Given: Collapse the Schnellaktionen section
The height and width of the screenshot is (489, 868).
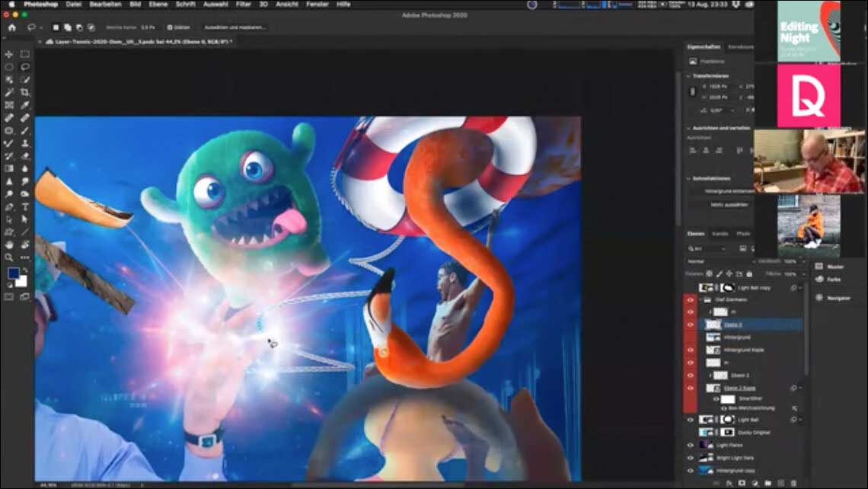Looking at the screenshot, I should pyautogui.click(x=688, y=178).
